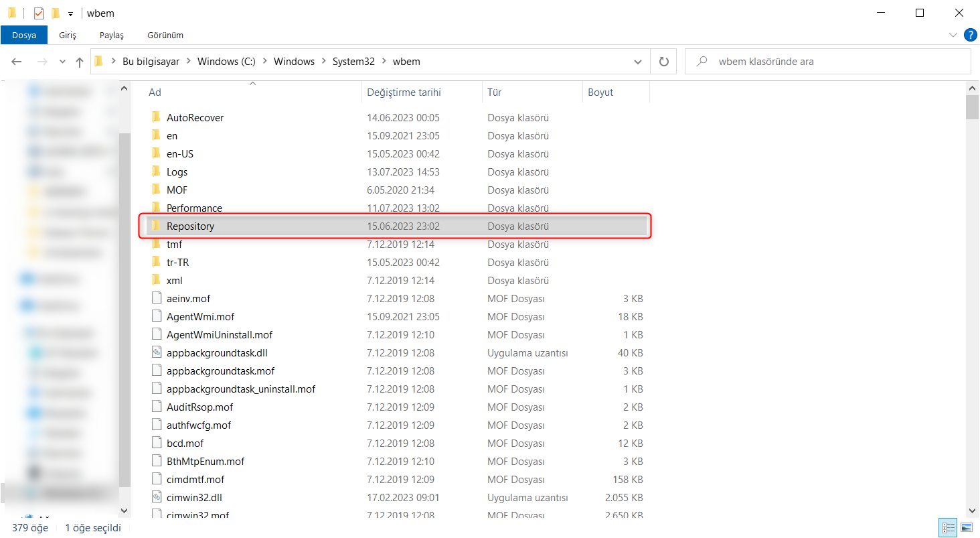
Task: Select the tr-TR folder icon
Action: point(156,262)
